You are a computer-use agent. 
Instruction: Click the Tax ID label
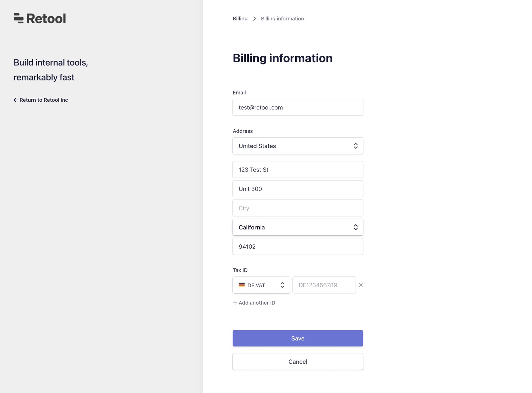pyautogui.click(x=240, y=270)
